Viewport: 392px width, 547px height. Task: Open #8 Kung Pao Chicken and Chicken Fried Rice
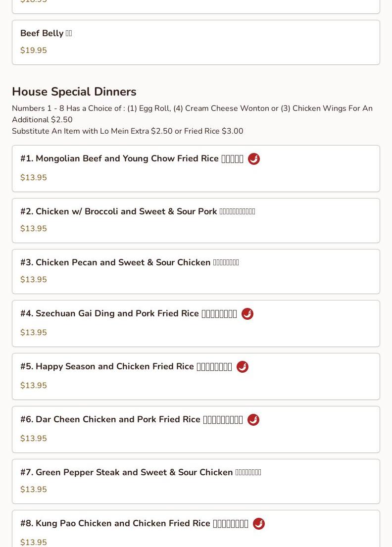(x=196, y=529)
